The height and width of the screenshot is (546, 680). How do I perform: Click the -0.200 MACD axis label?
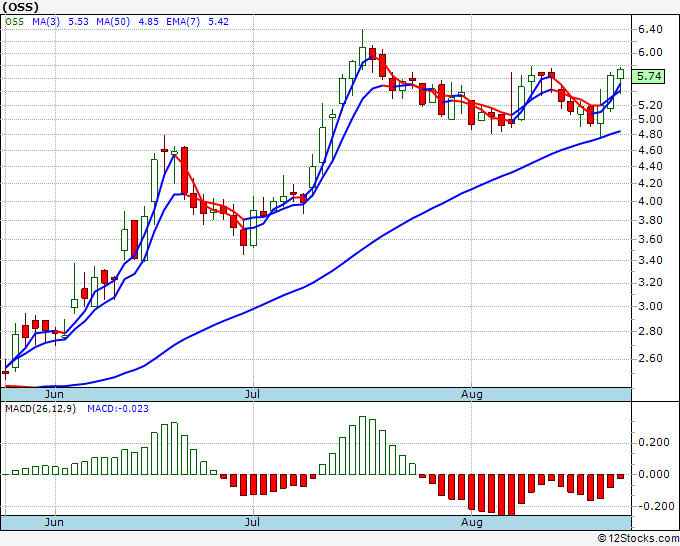tap(654, 506)
